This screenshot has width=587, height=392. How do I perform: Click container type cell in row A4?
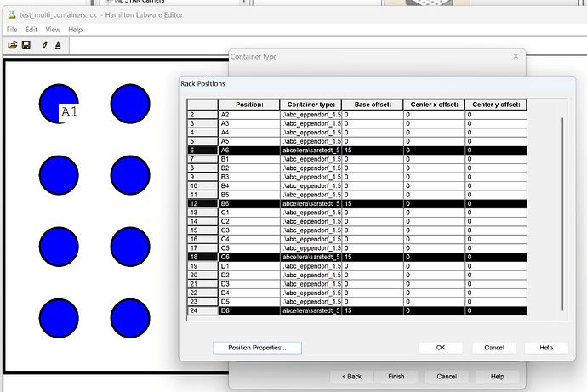pyautogui.click(x=311, y=133)
